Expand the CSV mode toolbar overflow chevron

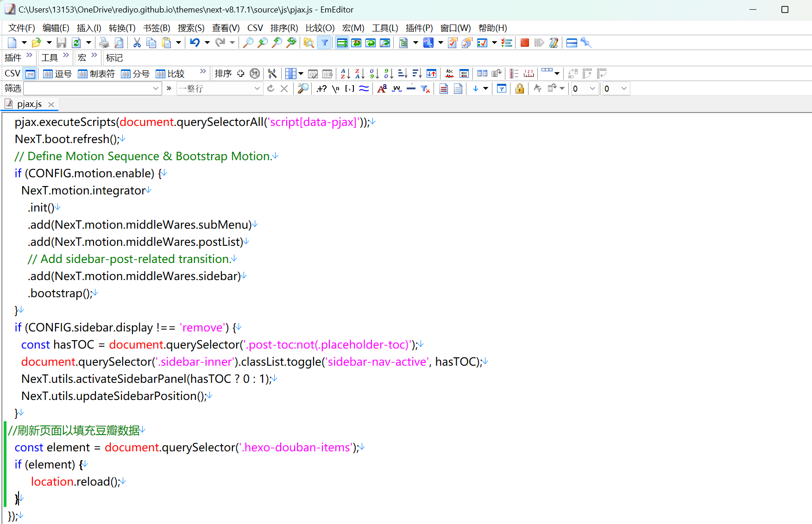pyautogui.click(x=203, y=71)
